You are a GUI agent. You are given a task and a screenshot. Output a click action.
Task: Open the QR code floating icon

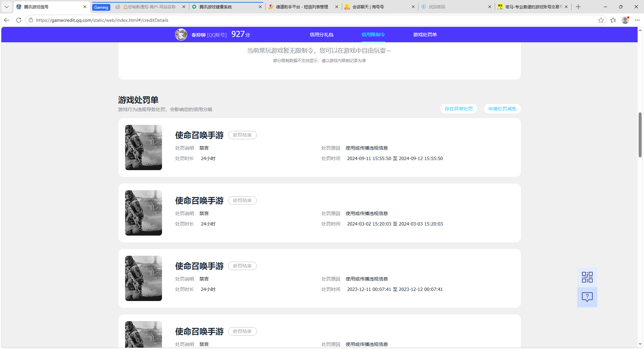tap(587, 277)
